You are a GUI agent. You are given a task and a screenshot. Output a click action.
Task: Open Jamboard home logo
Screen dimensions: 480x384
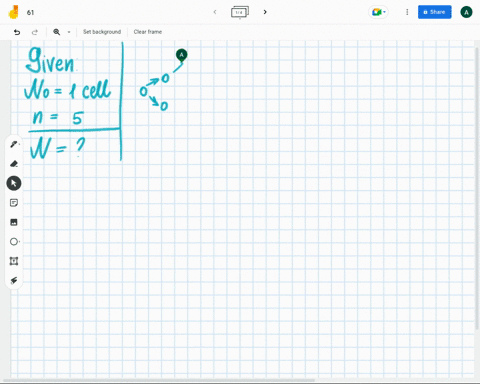[x=14, y=12]
